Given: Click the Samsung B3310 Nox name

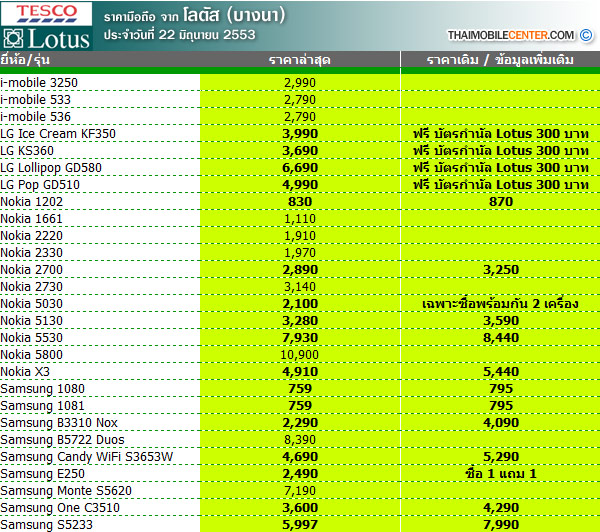Looking at the screenshot, I should coord(59,423).
